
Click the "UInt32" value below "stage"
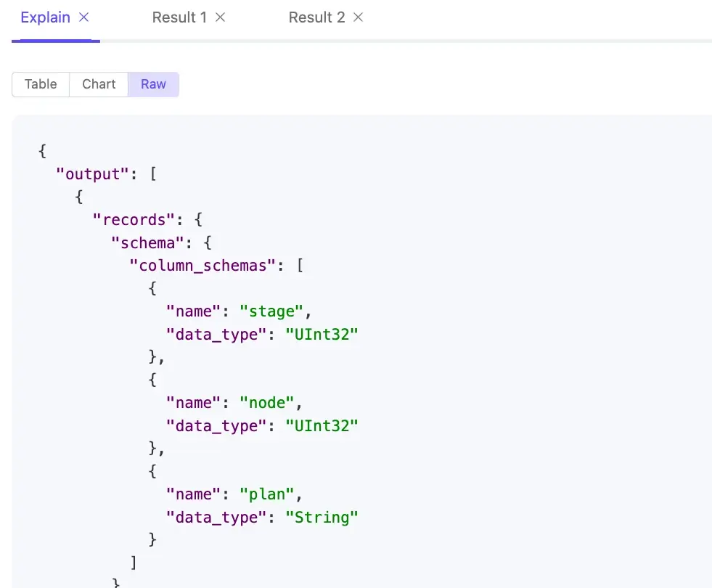click(x=322, y=335)
